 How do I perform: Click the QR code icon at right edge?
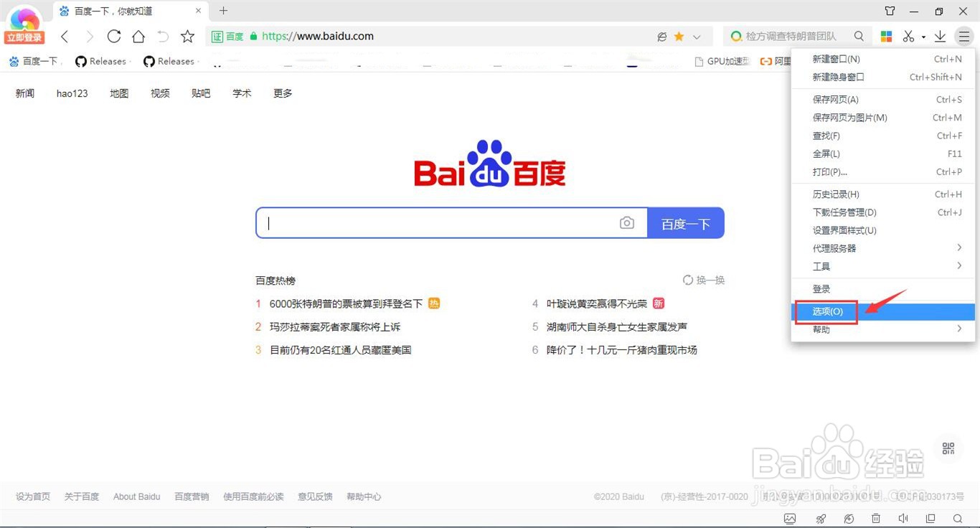[x=948, y=448]
